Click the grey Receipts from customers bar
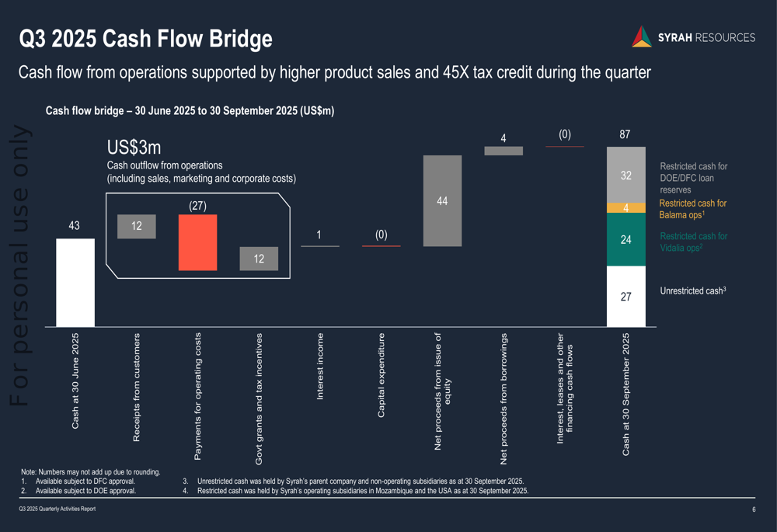777x532 pixels. (x=137, y=226)
